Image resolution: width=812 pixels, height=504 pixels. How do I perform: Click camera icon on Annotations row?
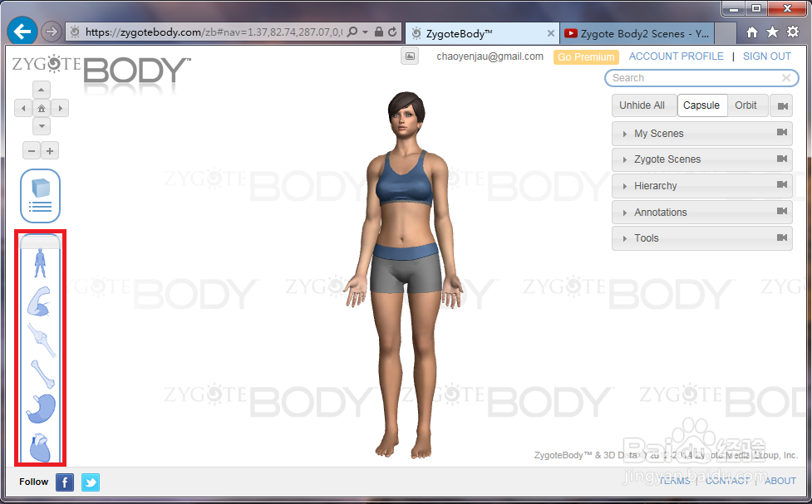coord(782,211)
